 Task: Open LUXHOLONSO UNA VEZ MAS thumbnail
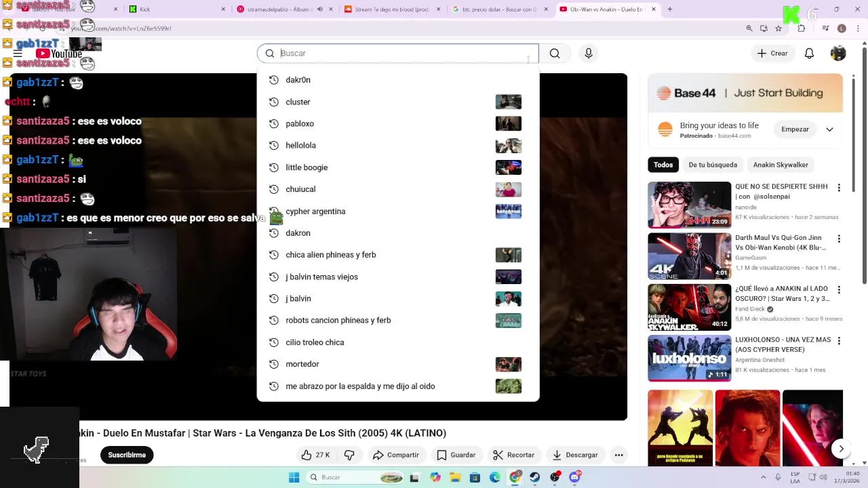pyautogui.click(x=689, y=358)
